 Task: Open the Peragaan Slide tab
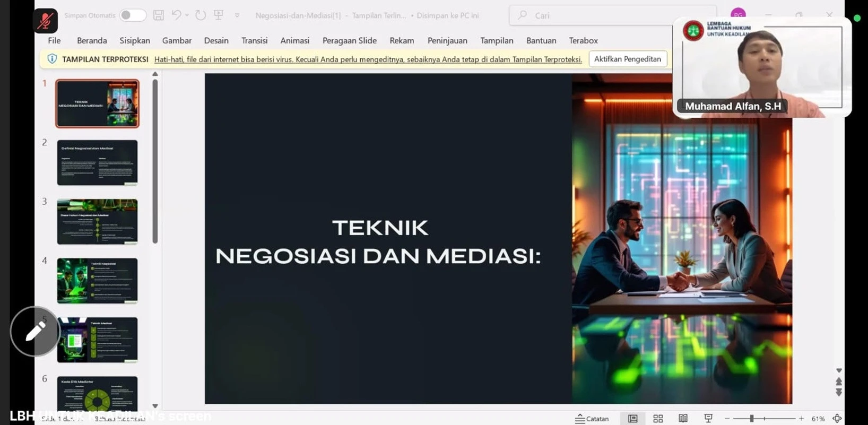tap(350, 40)
